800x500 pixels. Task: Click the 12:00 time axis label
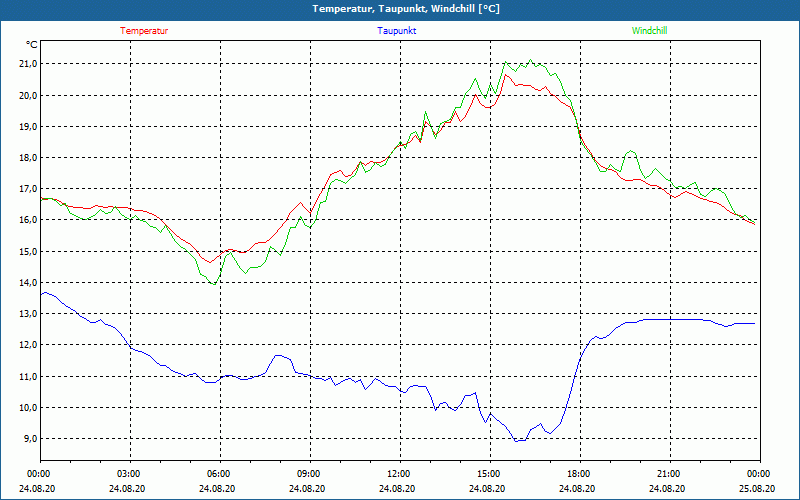[x=397, y=474]
